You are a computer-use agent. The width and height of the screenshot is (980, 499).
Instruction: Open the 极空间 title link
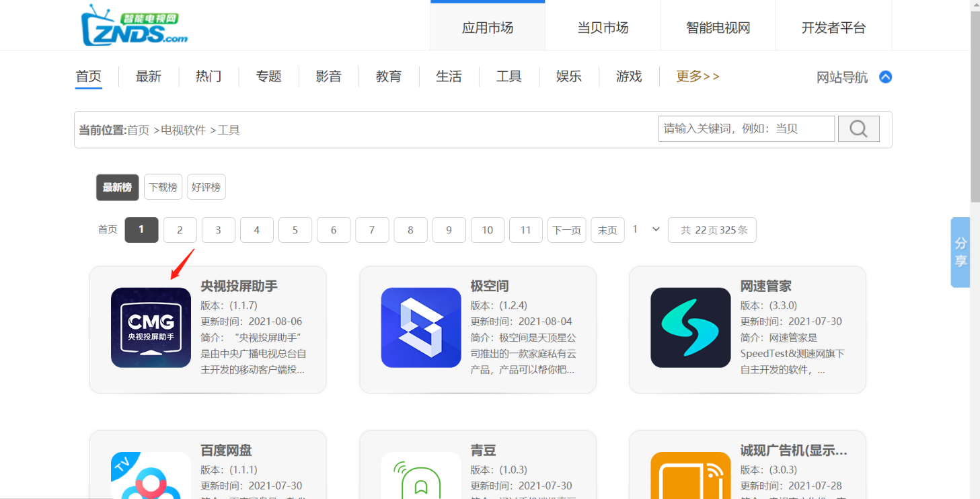[490, 286]
